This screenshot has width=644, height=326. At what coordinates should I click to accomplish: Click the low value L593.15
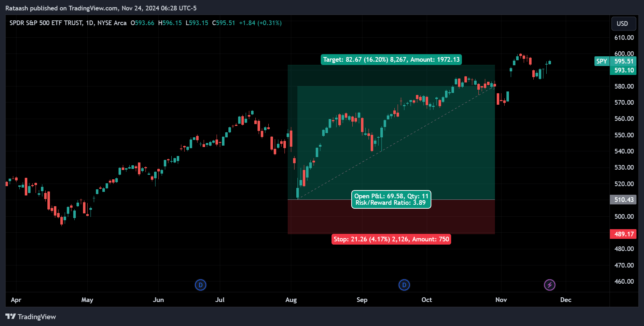pos(197,23)
